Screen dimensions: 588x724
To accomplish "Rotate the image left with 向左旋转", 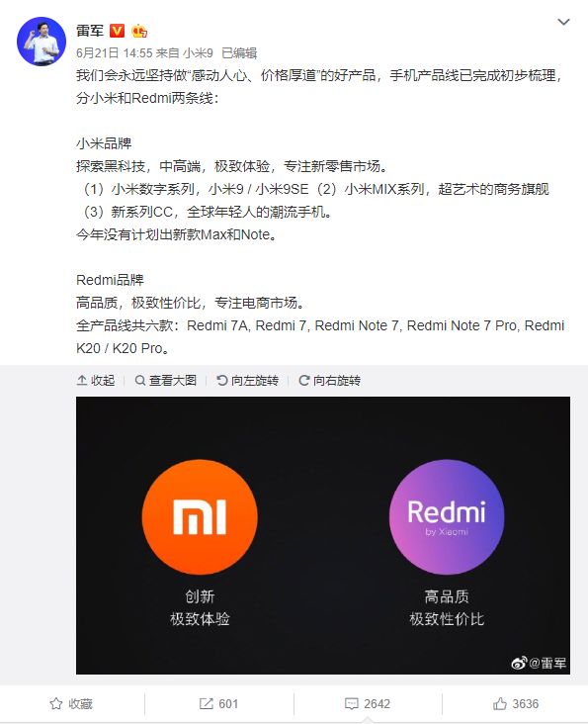I will coord(248,381).
